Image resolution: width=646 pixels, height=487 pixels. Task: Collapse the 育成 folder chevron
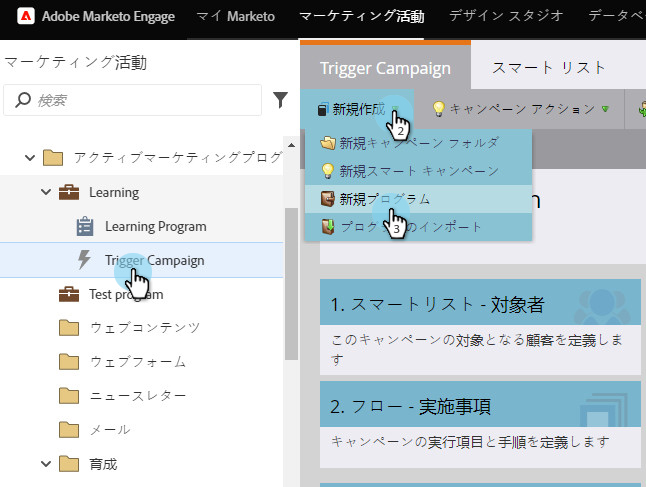46,464
